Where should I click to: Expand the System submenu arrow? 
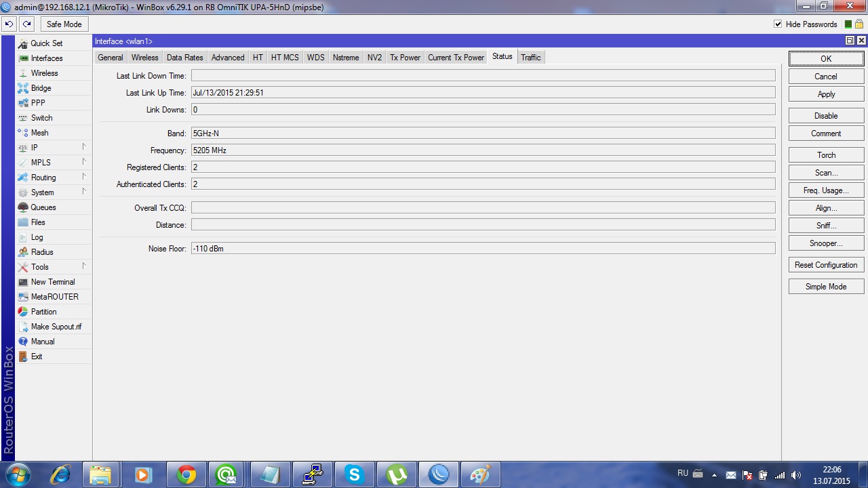tap(84, 192)
